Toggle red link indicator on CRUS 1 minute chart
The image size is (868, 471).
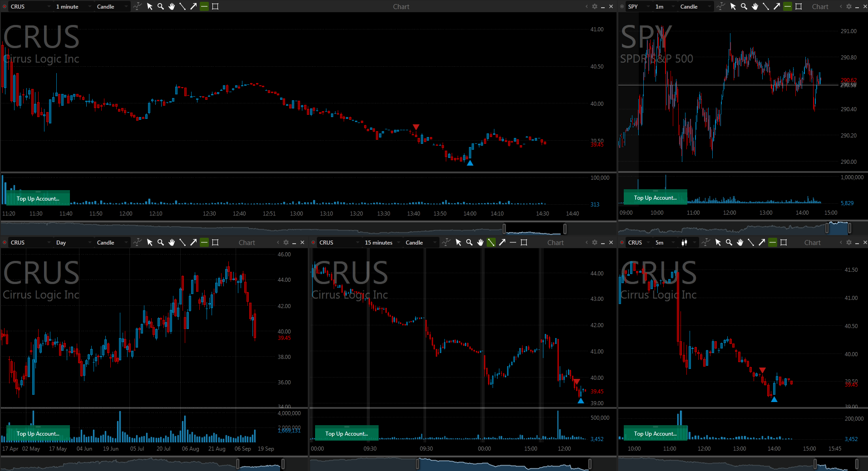pyautogui.click(x=5, y=6)
